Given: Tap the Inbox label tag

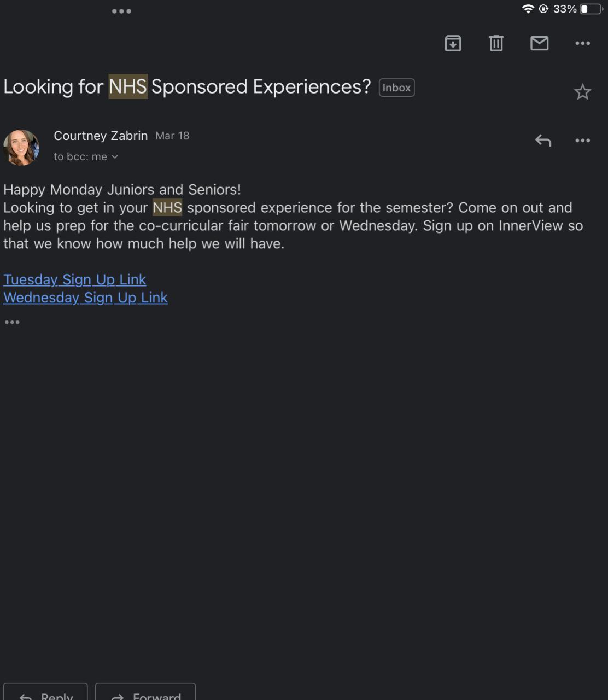Looking at the screenshot, I should click(396, 87).
